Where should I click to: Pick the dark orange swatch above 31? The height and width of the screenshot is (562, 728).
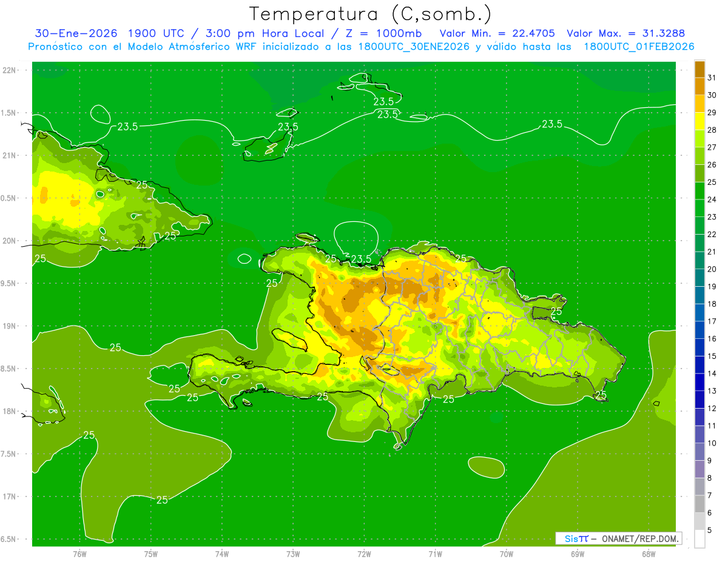699,69
